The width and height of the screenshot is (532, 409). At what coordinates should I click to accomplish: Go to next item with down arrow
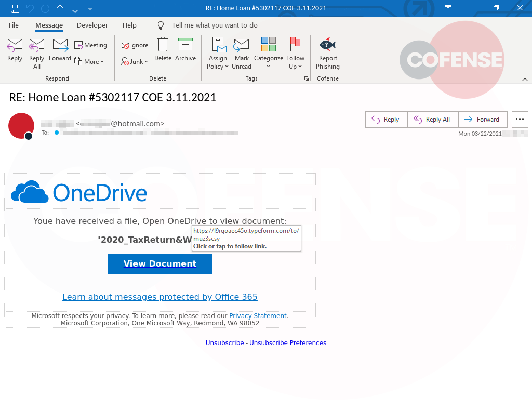(x=75, y=8)
